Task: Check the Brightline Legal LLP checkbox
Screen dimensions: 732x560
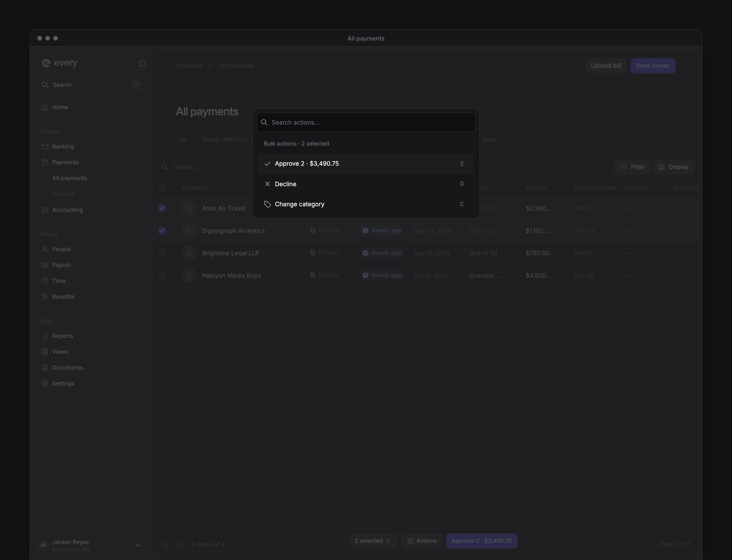Action: pyautogui.click(x=162, y=253)
